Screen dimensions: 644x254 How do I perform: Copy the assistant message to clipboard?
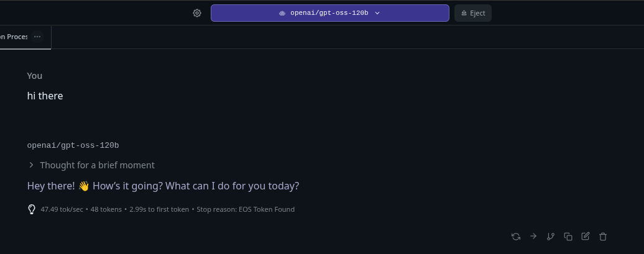568,236
